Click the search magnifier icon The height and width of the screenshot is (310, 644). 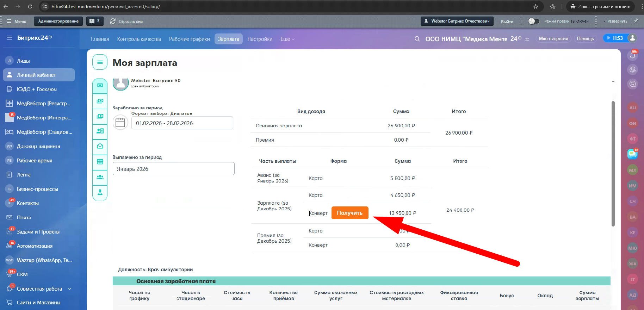click(417, 39)
